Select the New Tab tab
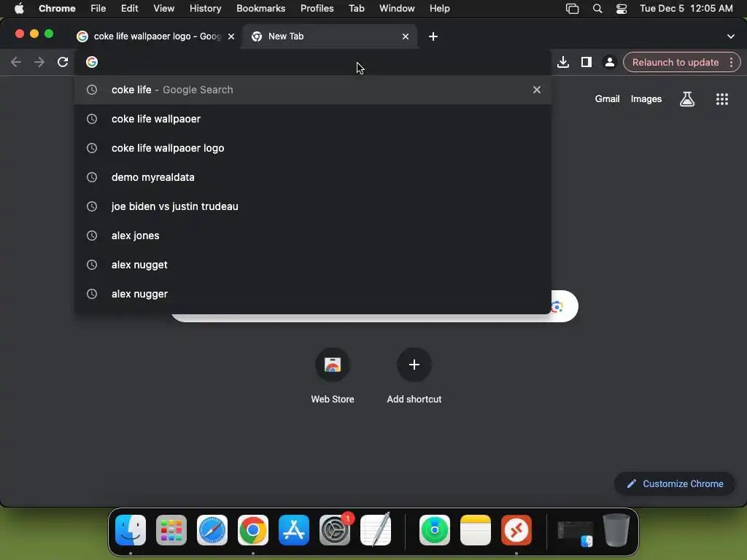 tap(329, 36)
